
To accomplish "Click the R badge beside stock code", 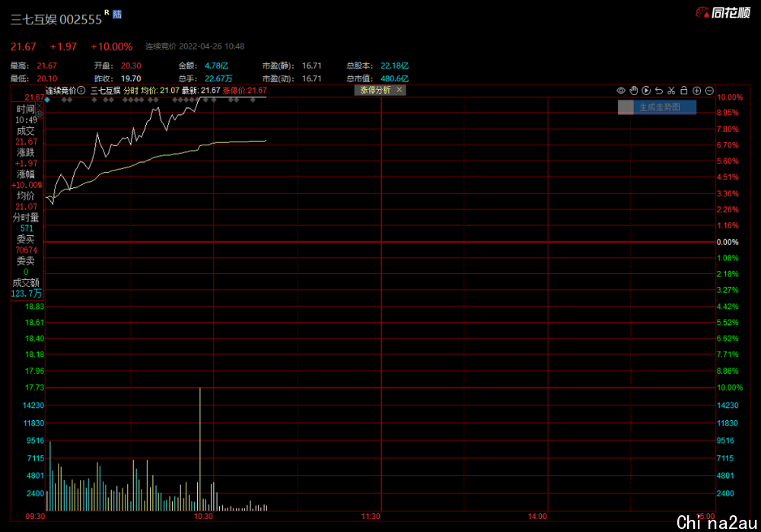I will tap(107, 12).
